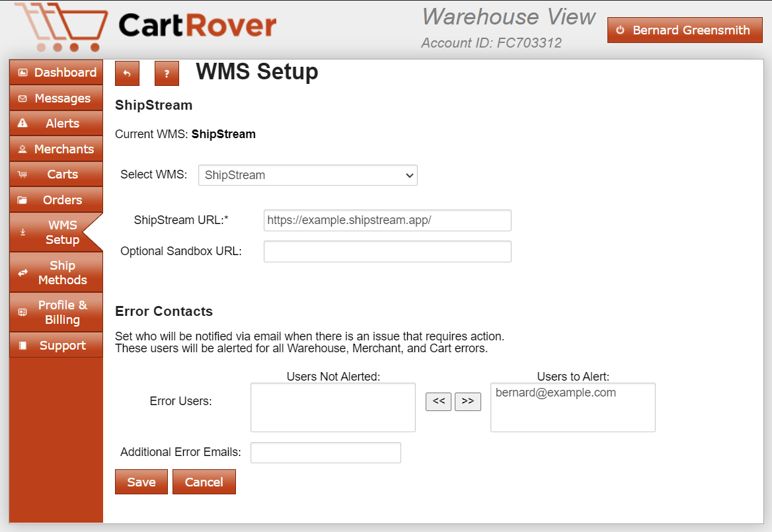Click the Bernard Greensmith account button
Screen dimensions: 772x532
[685, 30]
